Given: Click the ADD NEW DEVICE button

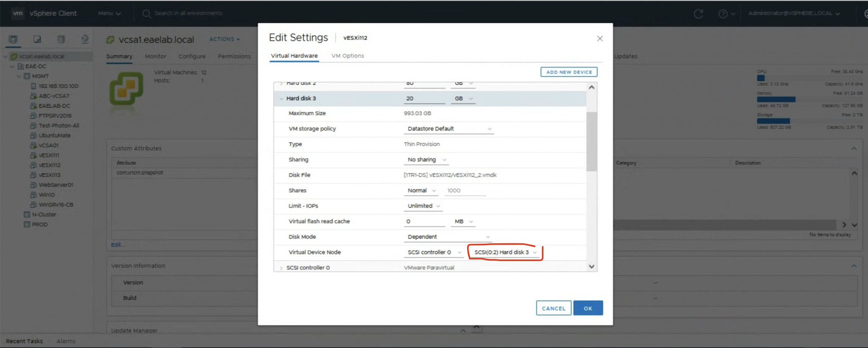Looking at the screenshot, I should 569,72.
